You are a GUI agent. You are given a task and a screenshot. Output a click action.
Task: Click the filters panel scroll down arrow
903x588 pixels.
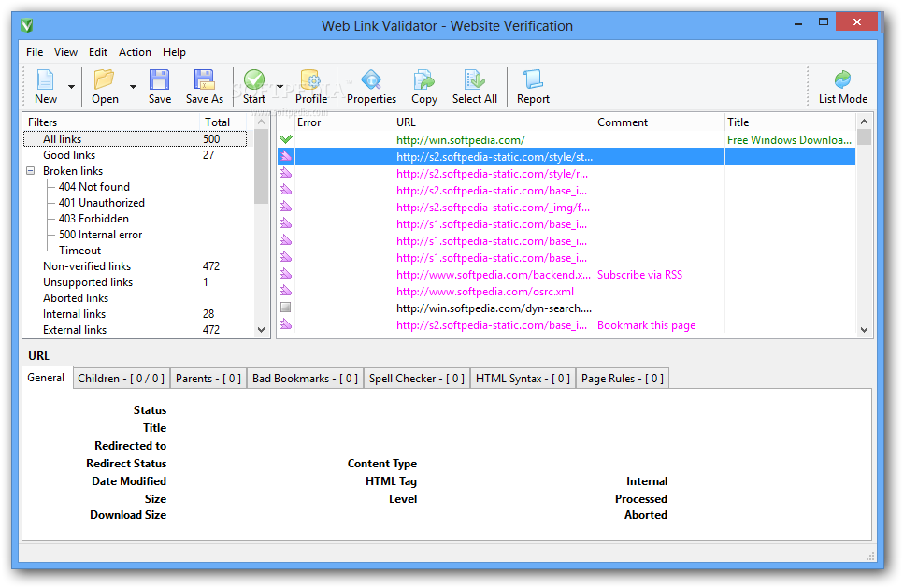click(x=261, y=329)
